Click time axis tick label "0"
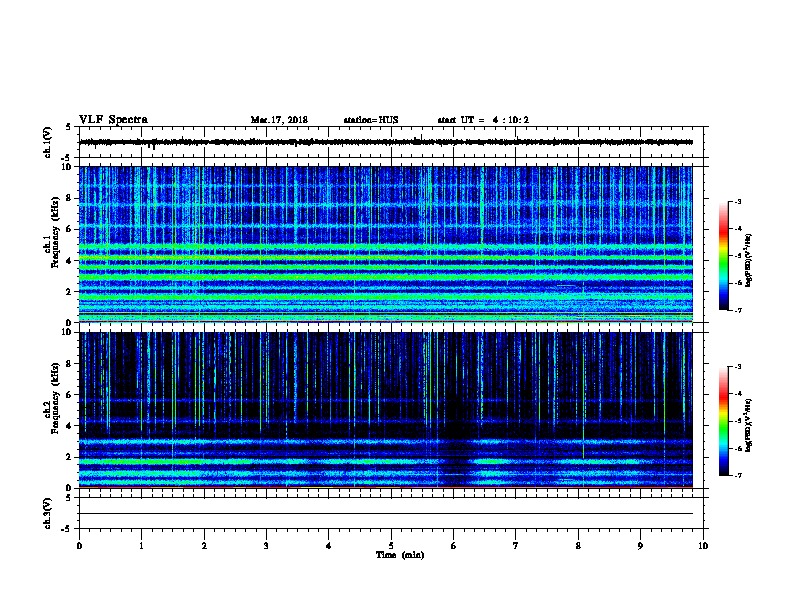Image resolution: width=792 pixels, height=612 pixels. 79,545
